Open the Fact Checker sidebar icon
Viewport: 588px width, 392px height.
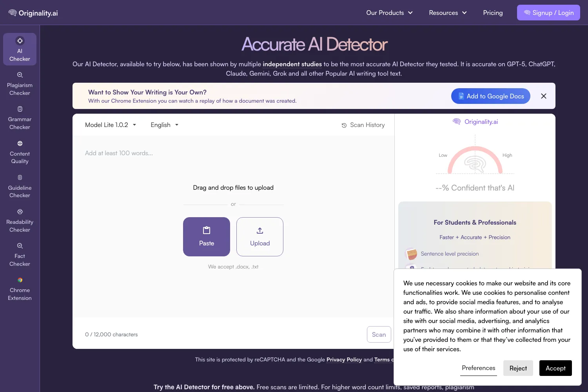click(20, 255)
